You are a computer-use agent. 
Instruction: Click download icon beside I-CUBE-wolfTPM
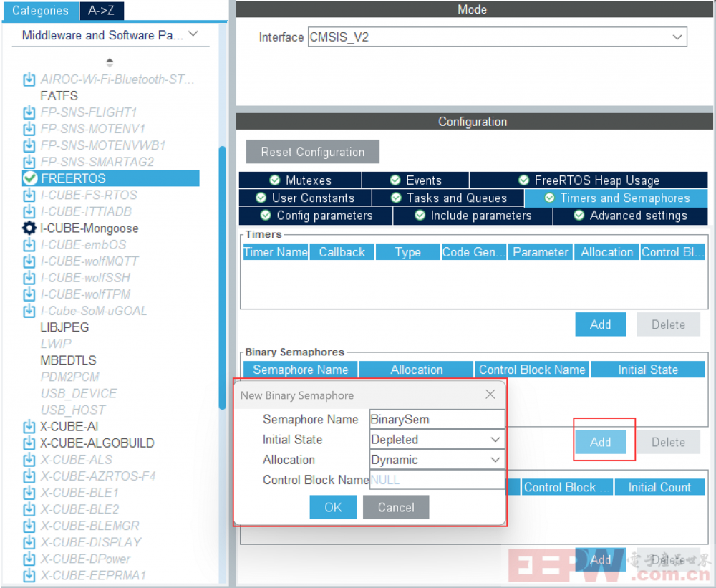pyautogui.click(x=29, y=294)
